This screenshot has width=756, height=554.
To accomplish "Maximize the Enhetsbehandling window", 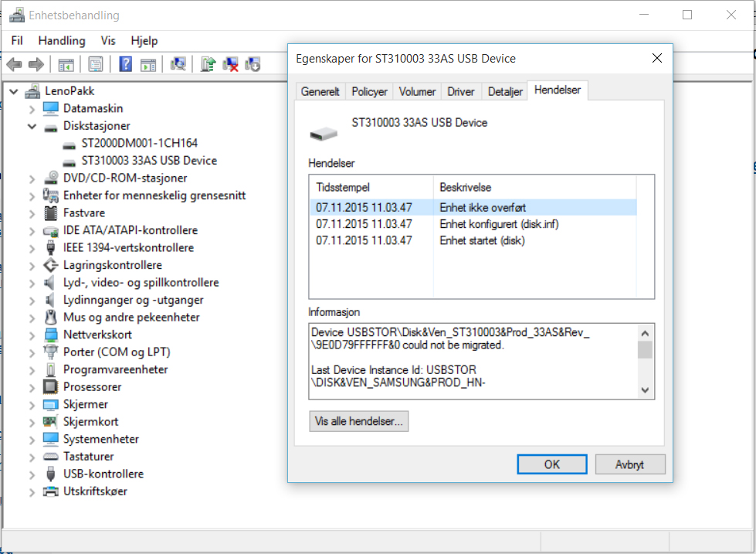I will 687,15.
